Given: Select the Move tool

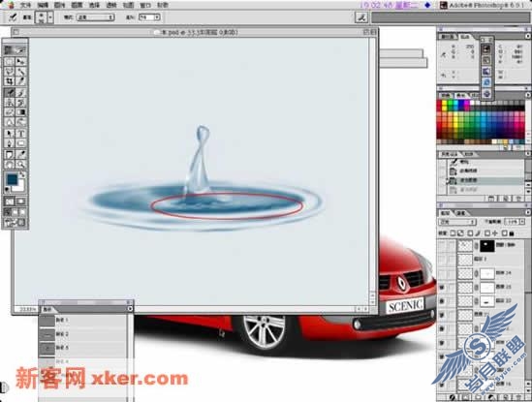Looking at the screenshot, I should coord(21,61).
